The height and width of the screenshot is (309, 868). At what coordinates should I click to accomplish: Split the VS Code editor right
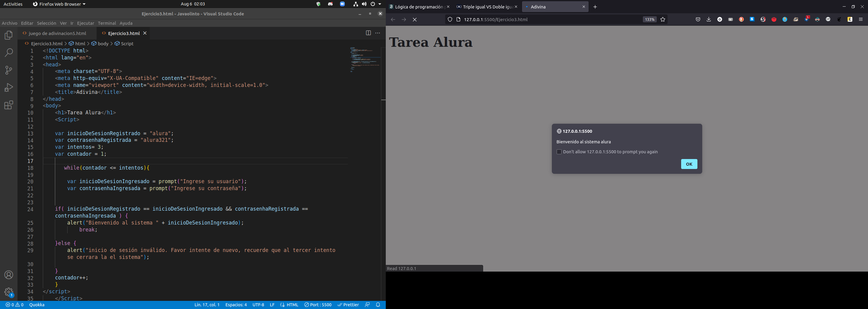[x=368, y=33]
